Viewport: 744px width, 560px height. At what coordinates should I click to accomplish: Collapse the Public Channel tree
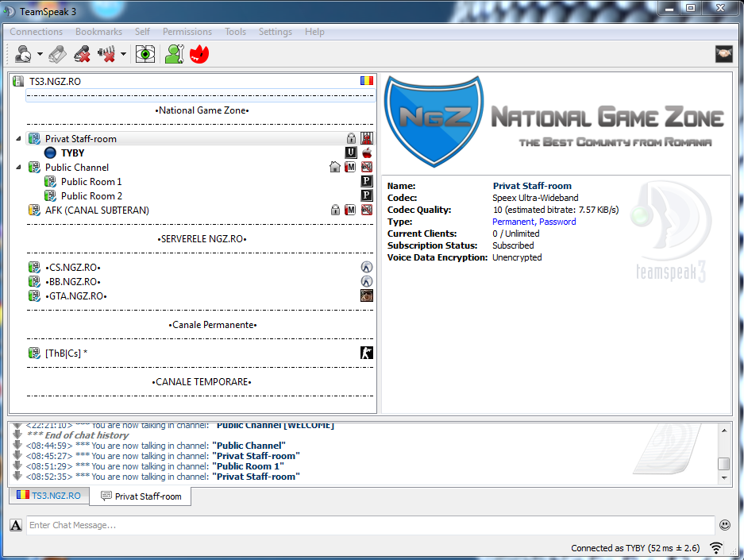pos(19,168)
